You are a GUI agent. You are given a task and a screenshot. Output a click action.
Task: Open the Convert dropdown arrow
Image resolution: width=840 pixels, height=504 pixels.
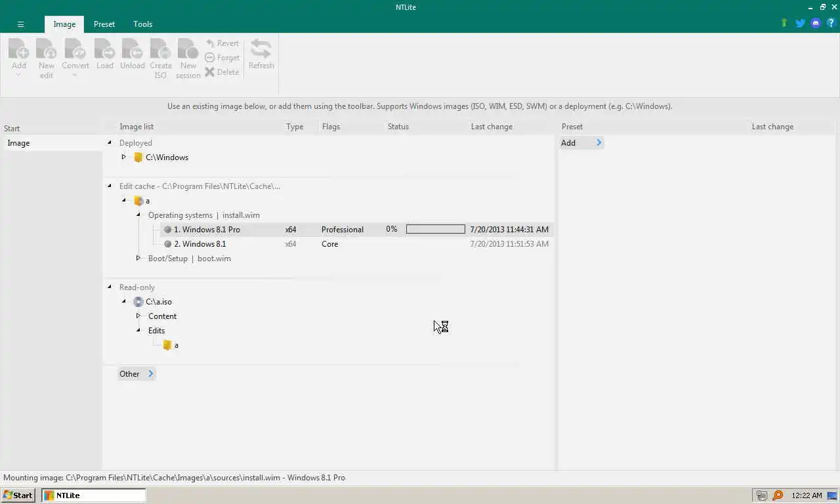pos(74,75)
